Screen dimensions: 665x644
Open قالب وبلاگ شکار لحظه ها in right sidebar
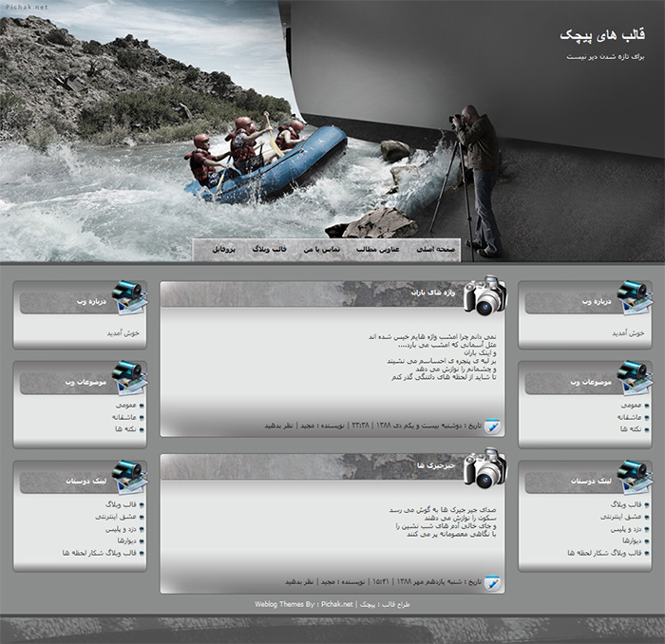(x=604, y=553)
